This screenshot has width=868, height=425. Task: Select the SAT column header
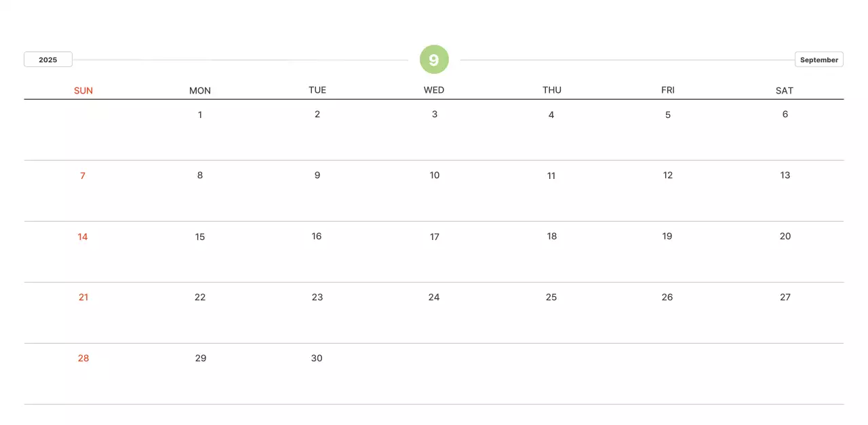pyautogui.click(x=785, y=91)
